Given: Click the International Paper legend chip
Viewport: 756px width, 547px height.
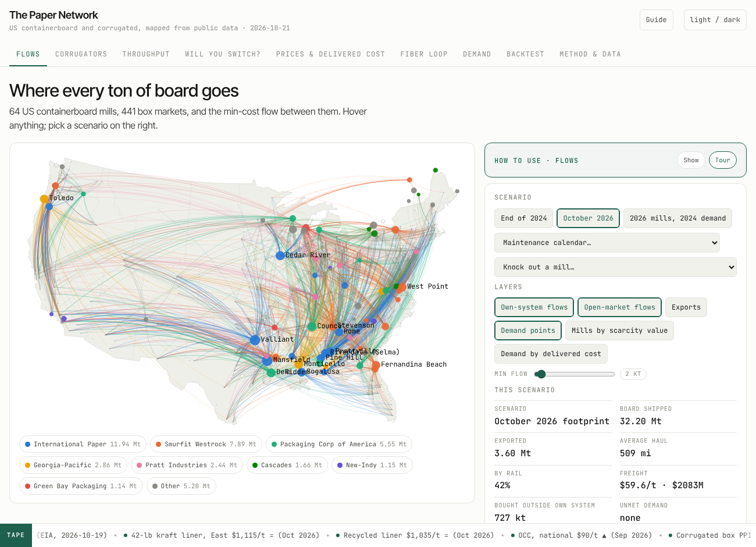Looking at the screenshot, I should point(83,445).
